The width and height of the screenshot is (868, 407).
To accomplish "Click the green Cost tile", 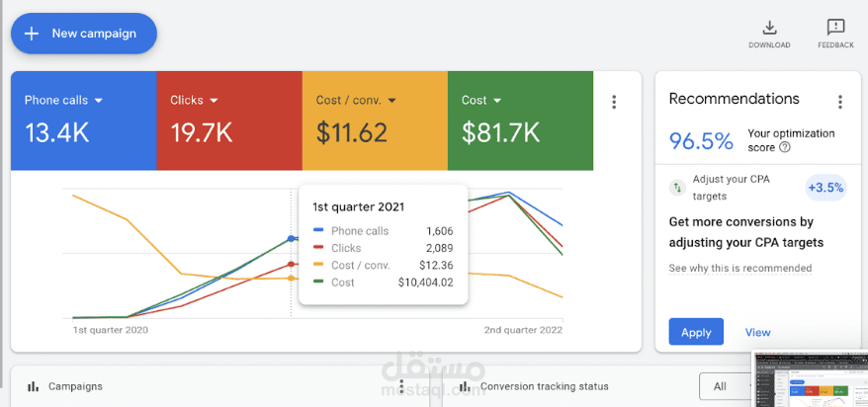I will [520, 121].
